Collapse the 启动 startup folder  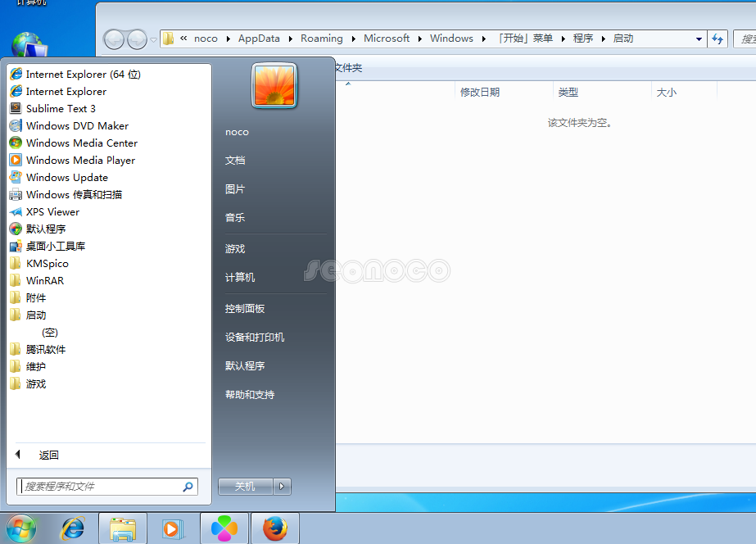[36, 315]
